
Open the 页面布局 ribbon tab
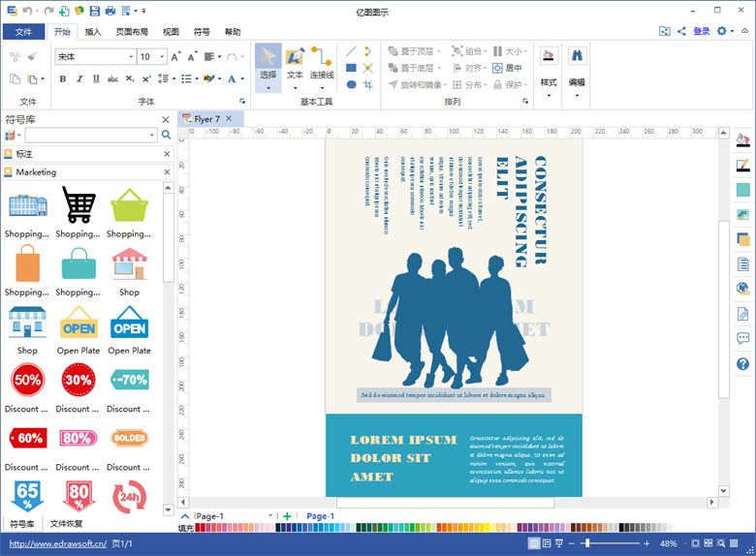coord(132,32)
